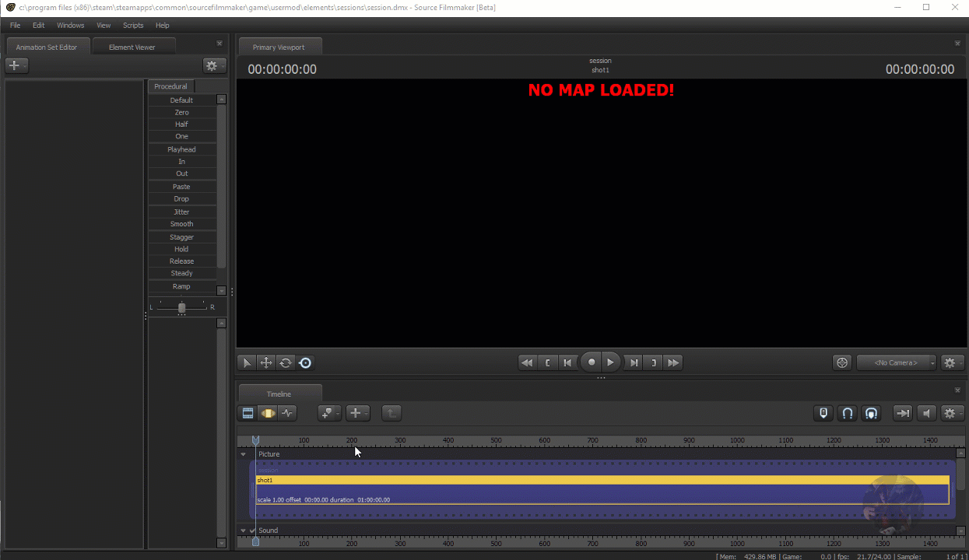Toggle the Sound track checkmark
Screen dimensions: 969x560
tap(252, 530)
